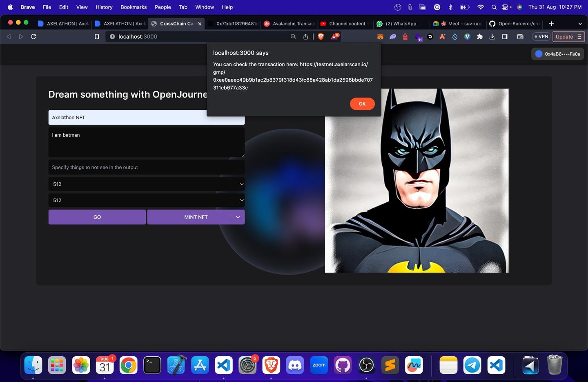Screen dimensions: 588x382
Task: Open the Apple menu
Action: pyautogui.click(x=10, y=7)
